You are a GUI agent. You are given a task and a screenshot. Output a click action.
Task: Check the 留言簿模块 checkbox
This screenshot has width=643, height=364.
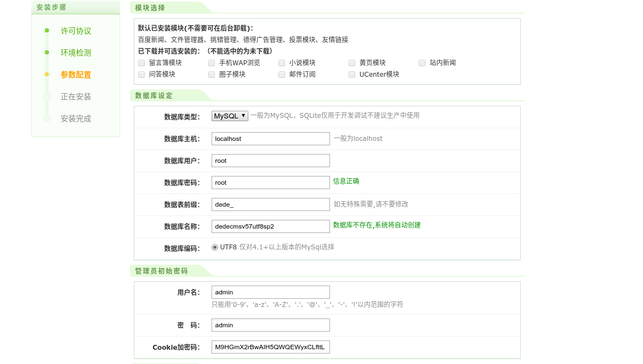tap(141, 63)
